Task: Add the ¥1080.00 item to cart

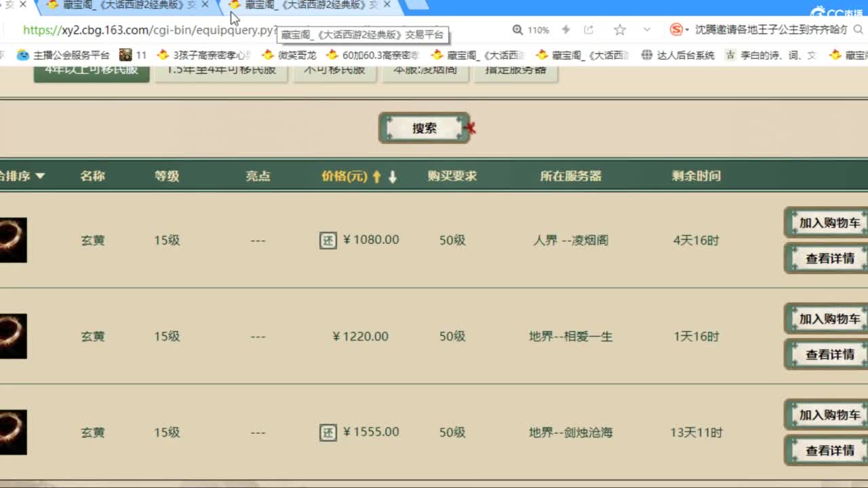Action: [827, 223]
